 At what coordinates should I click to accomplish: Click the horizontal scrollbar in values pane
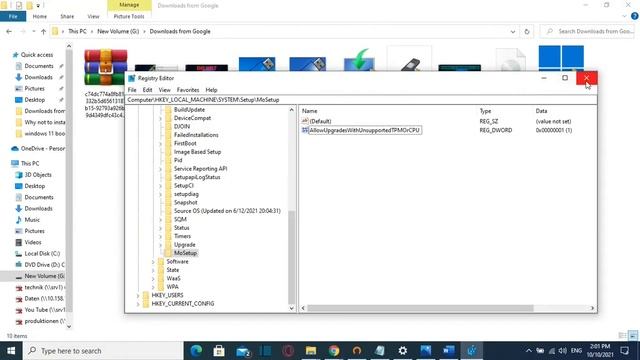click(420, 308)
